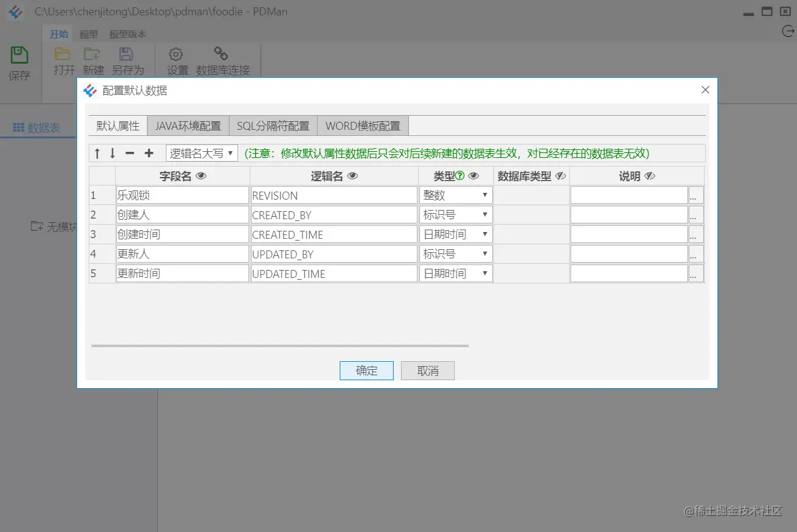Screen dimensions: 797x532
Task: Click the ellipsis button in the 创建人 row
Action: point(696,215)
